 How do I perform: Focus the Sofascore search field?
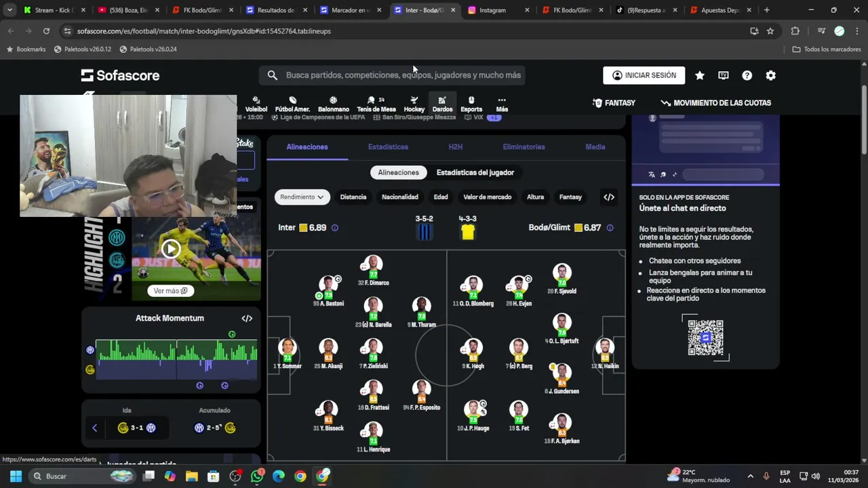[x=392, y=75]
